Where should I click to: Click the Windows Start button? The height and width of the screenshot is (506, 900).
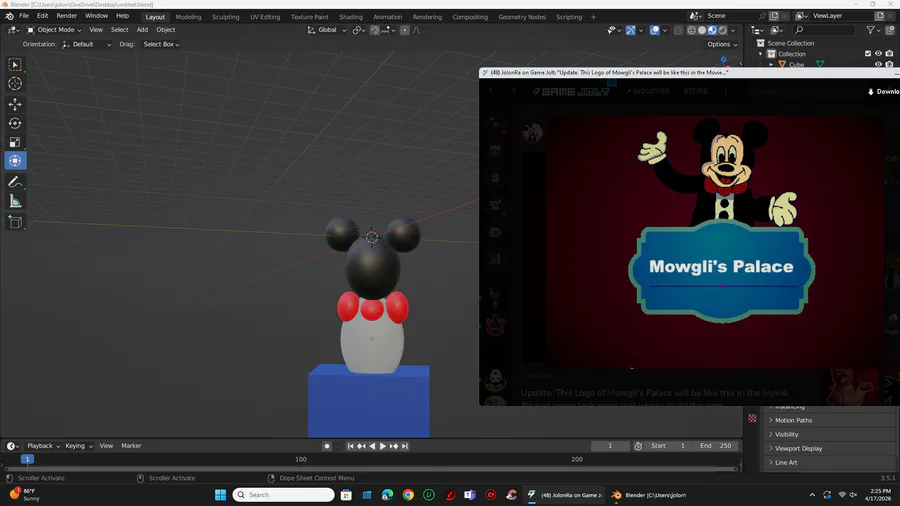pos(220,495)
